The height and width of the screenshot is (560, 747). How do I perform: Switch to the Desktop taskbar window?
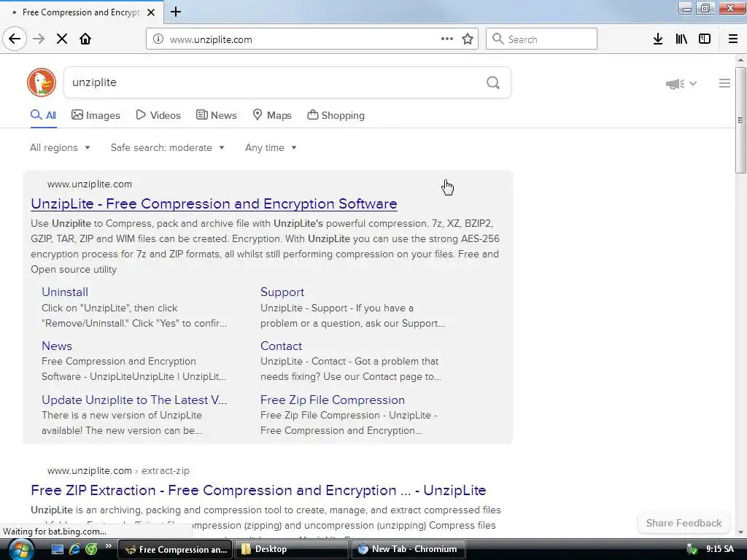click(x=291, y=549)
